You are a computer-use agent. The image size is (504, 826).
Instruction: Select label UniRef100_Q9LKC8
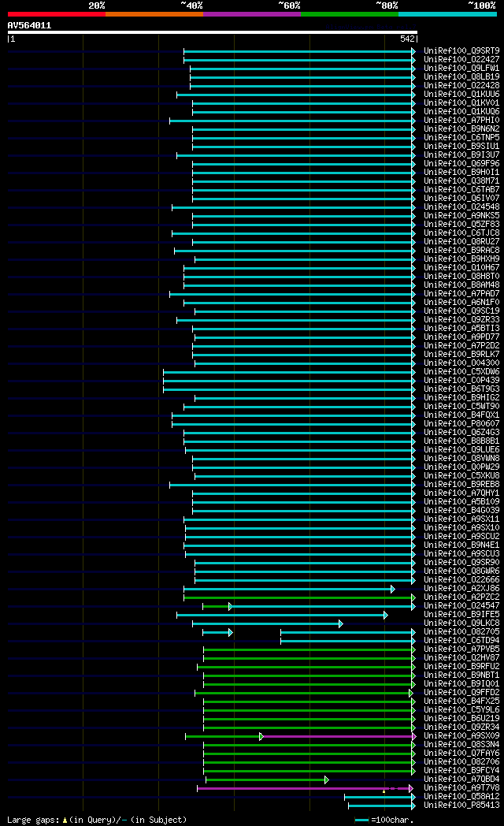pyautogui.click(x=461, y=623)
